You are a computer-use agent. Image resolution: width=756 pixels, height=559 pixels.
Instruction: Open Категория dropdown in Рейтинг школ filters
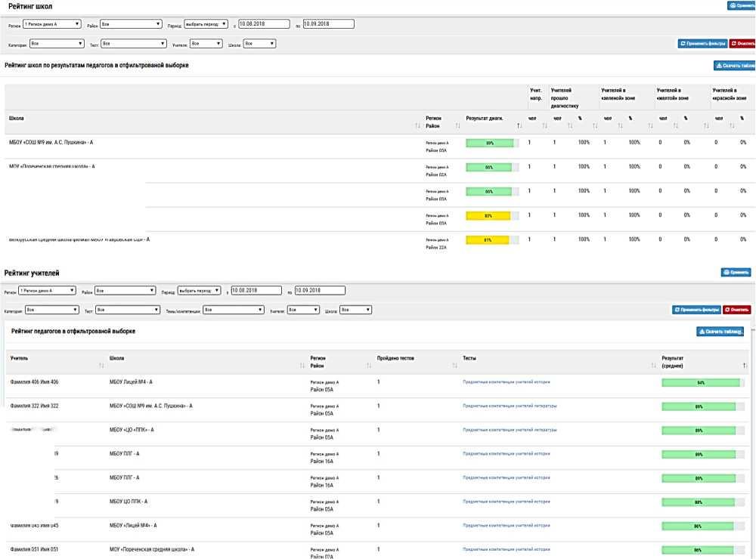57,44
